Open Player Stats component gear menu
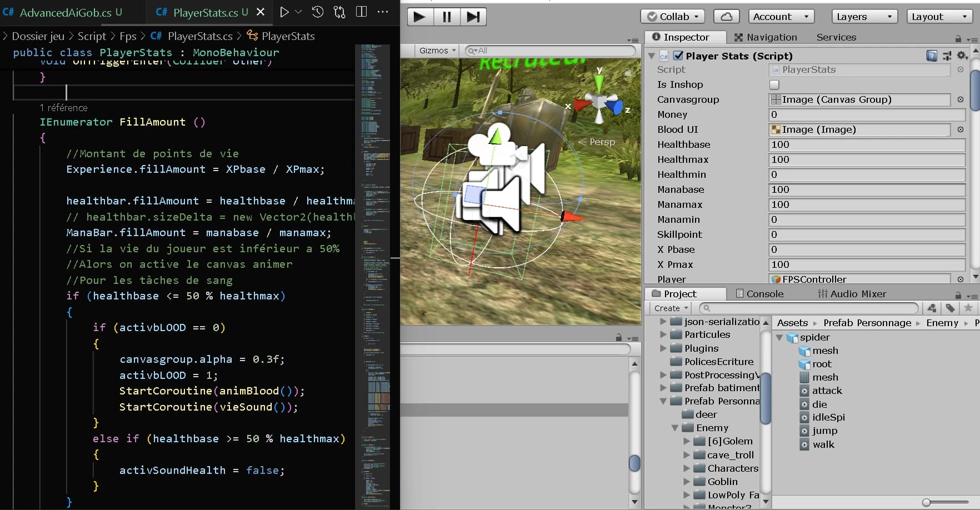The image size is (980, 510). [x=963, y=56]
